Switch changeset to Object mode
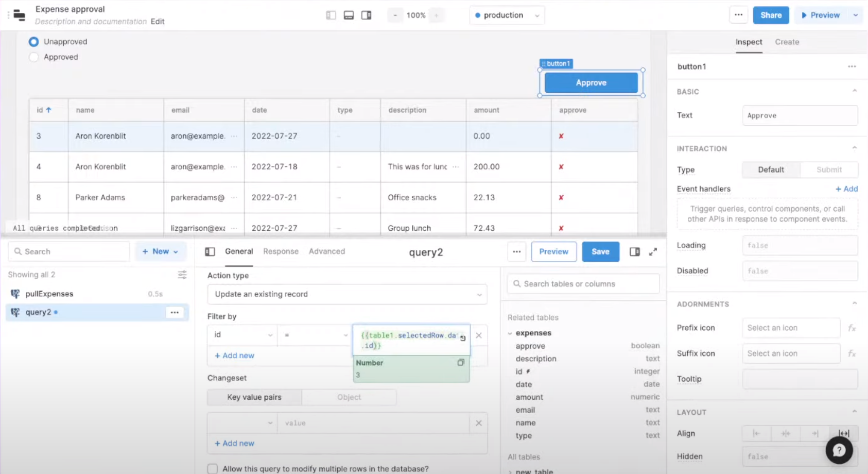Image resolution: width=868 pixels, height=474 pixels. [349, 397]
